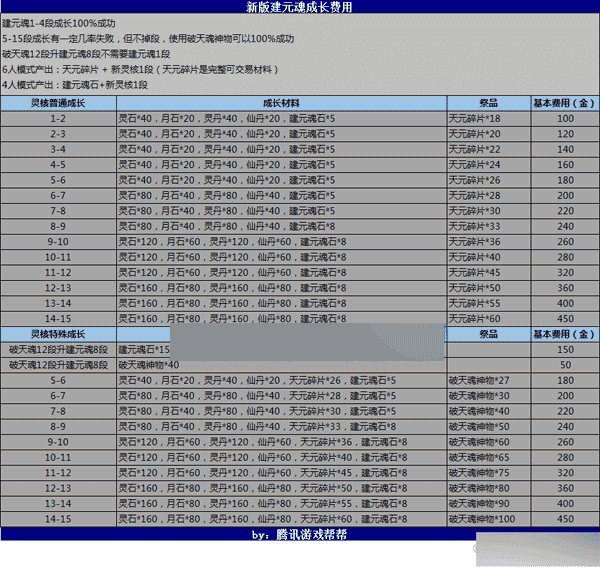Select the "破天魂神物*65" offering cell

[x=489, y=458]
